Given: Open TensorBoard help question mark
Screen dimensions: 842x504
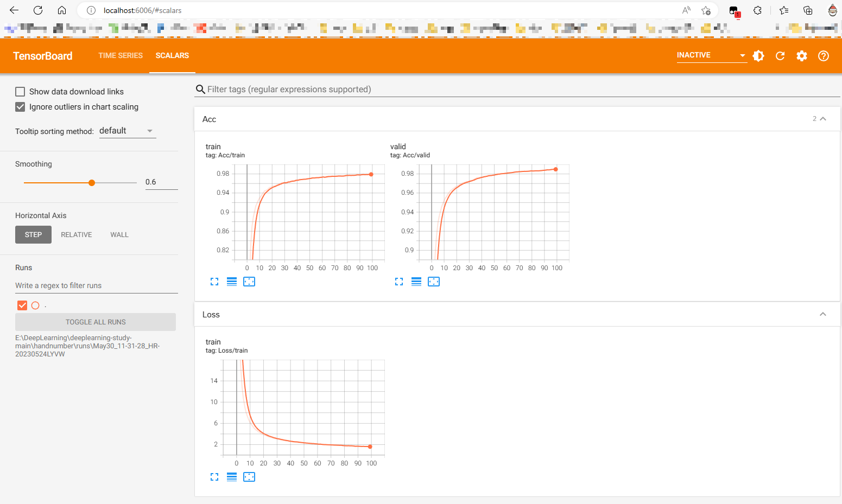Looking at the screenshot, I should (824, 56).
